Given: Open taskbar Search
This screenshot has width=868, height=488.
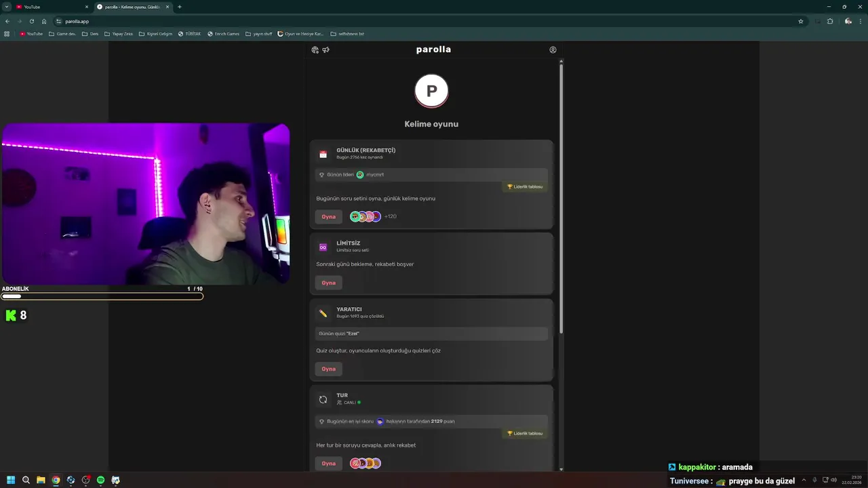Looking at the screenshot, I should [x=26, y=480].
